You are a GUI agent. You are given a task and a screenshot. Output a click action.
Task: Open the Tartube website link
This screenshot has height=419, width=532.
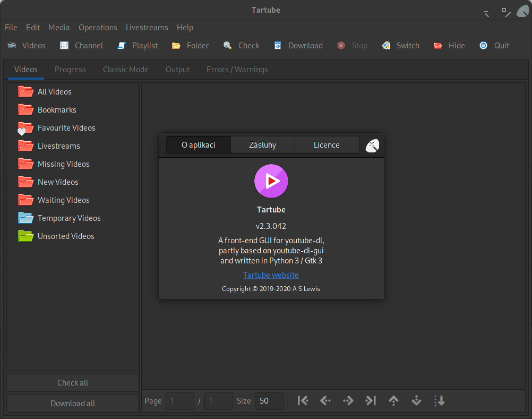tap(271, 275)
